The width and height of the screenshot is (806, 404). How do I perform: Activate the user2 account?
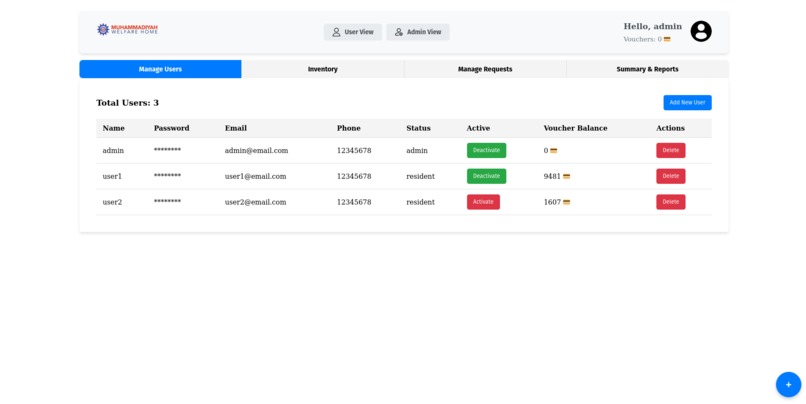pos(483,201)
